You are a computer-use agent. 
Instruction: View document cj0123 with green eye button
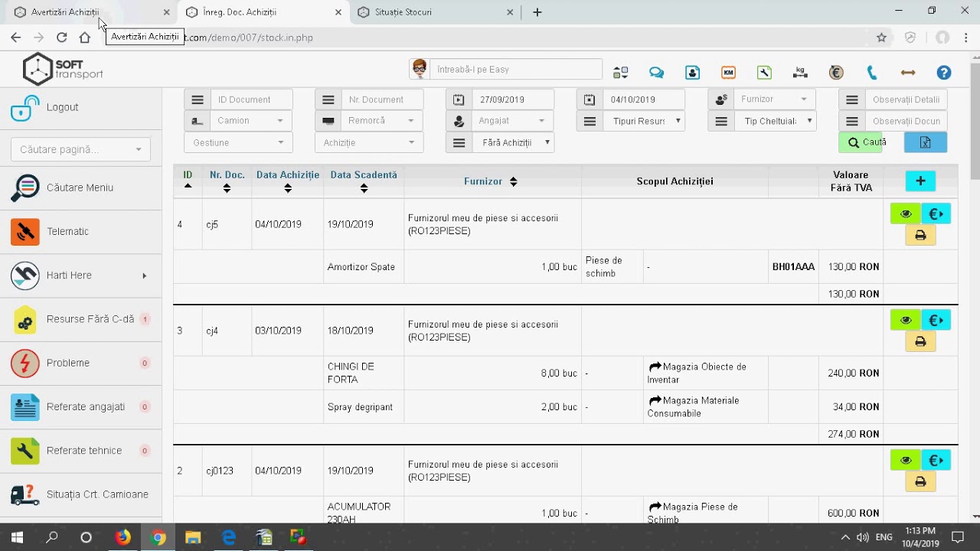click(x=906, y=460)
